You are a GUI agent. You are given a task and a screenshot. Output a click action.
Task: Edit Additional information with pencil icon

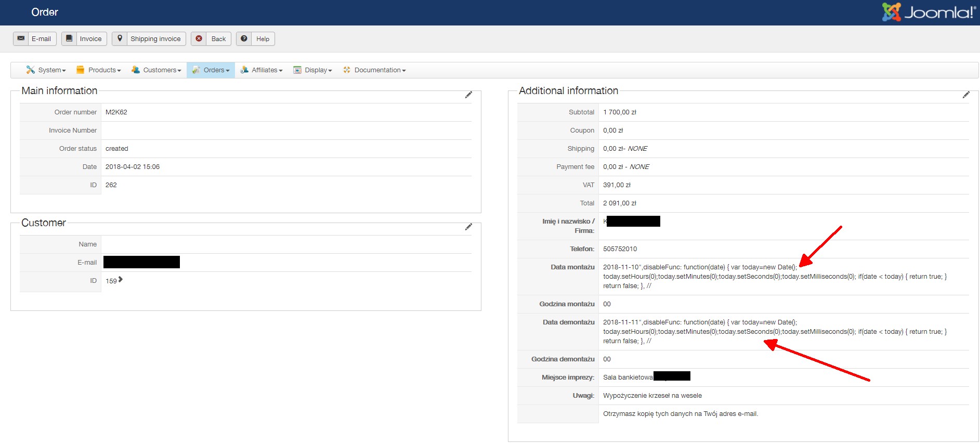click(966, 95)
